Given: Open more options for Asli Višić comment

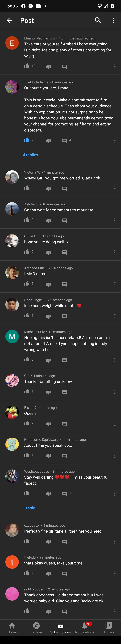Looking at the screenshot, I should coord(115,220).
